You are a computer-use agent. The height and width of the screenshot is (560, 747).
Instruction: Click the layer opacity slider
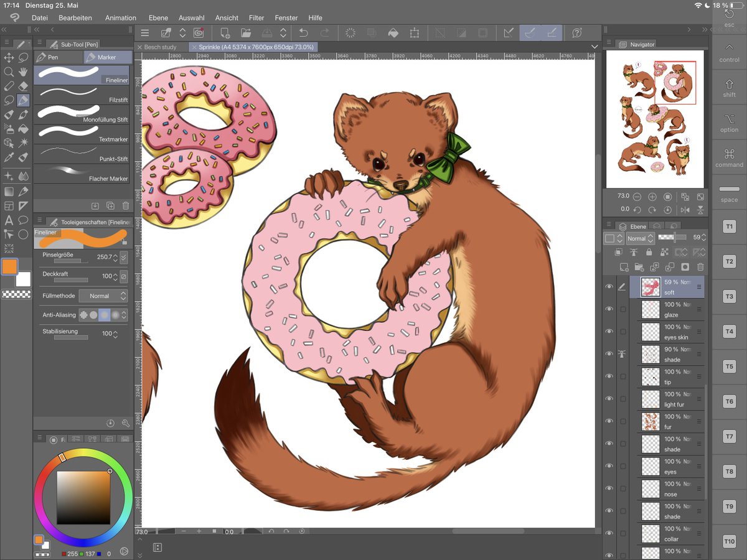tap(672, 238)
